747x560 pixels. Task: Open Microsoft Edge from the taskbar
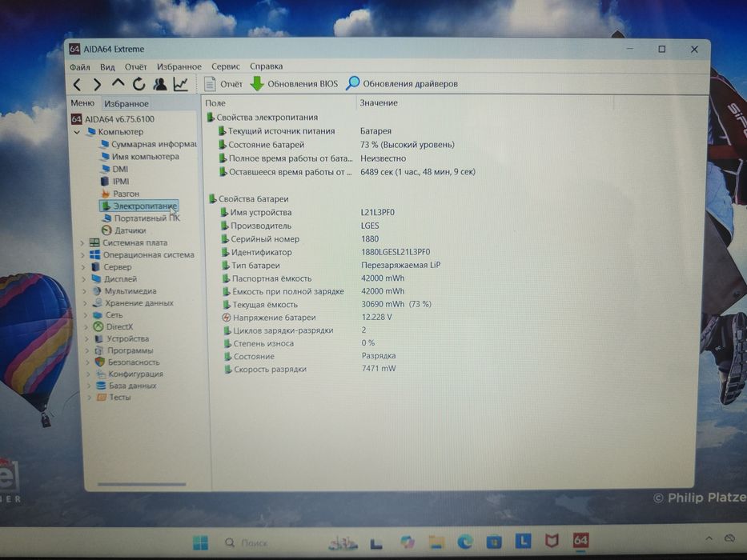465,542
